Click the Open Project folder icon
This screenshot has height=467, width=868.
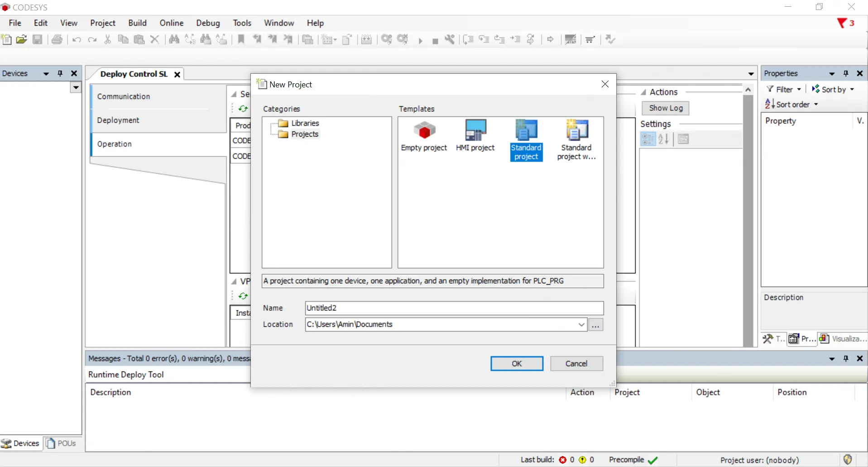[x=21, y=39]
